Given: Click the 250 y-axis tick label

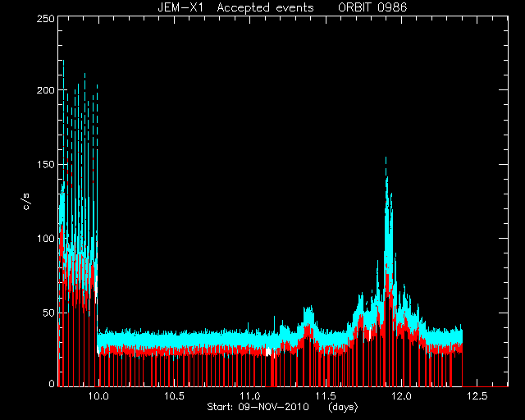Looking at the screenshot, I should (46, 18).
